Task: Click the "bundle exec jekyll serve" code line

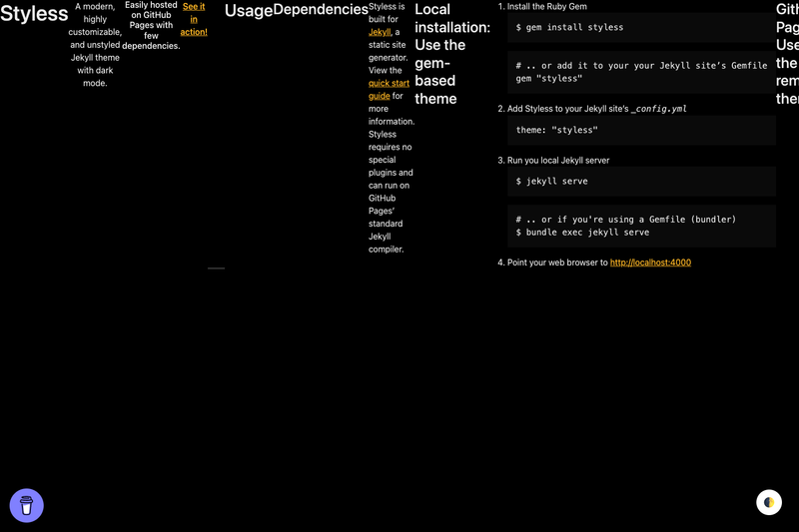Action: (582, 233)
